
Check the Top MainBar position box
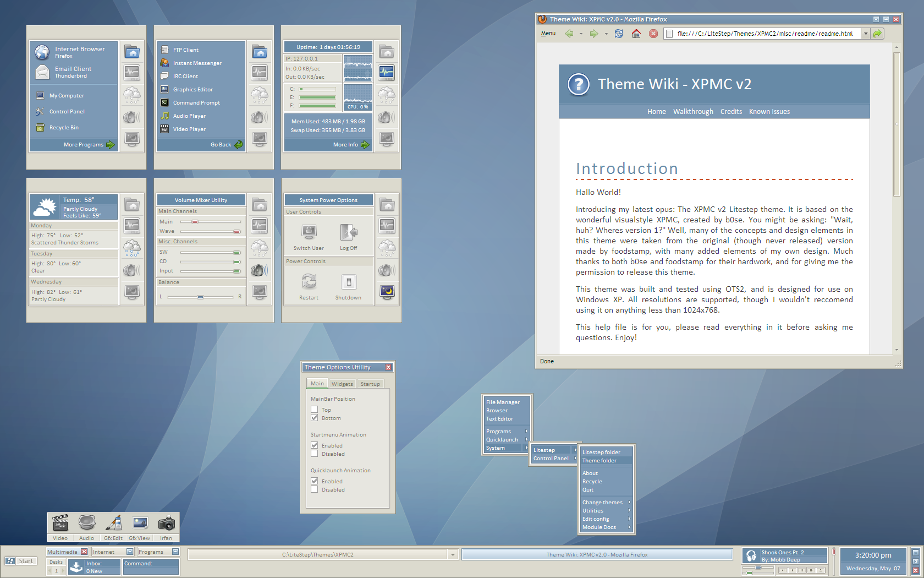pyautogui.click(x=315, y=410)
